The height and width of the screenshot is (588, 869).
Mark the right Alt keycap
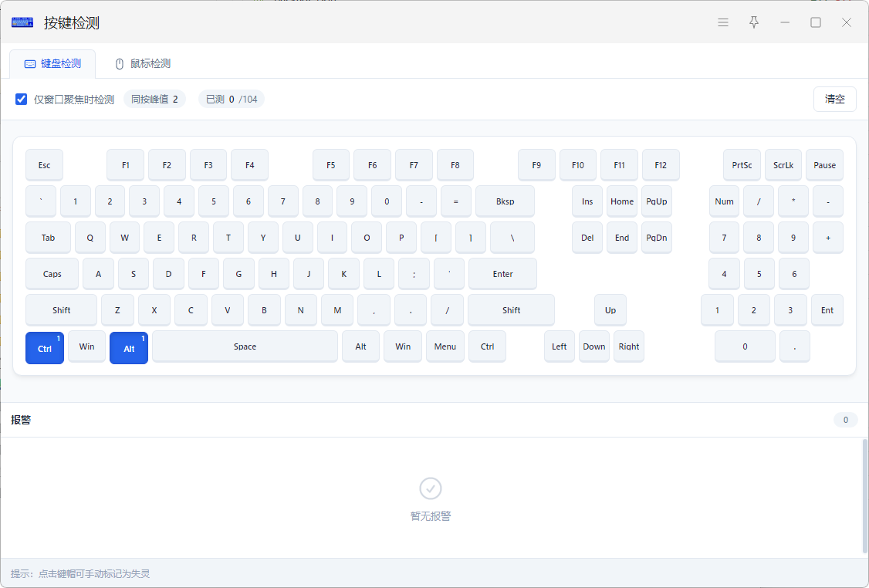(360, 346)
